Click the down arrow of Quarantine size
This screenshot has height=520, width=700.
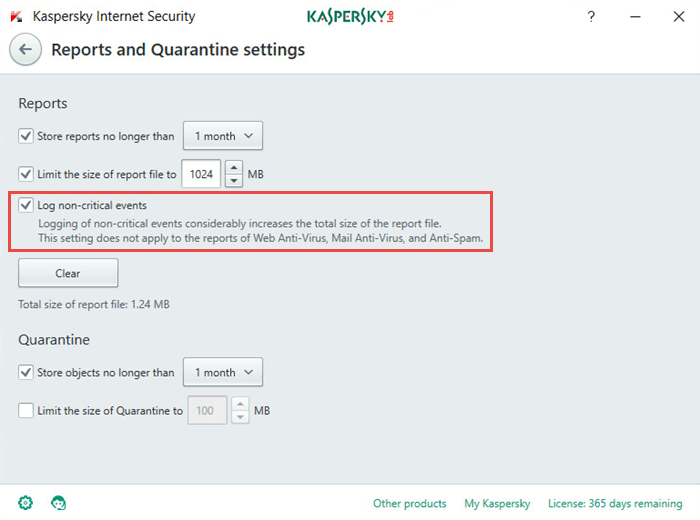coord(240,417)
